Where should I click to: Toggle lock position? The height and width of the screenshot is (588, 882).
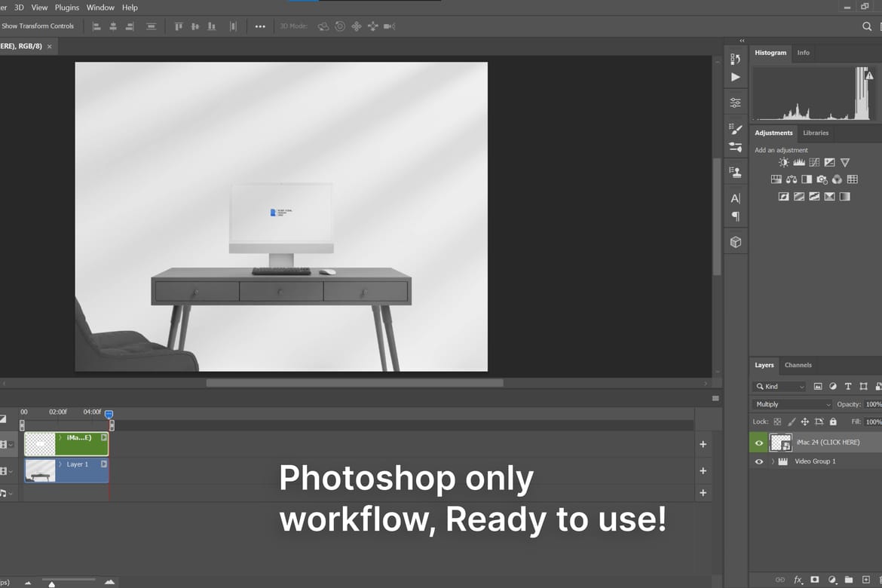(x=805, y=421)
